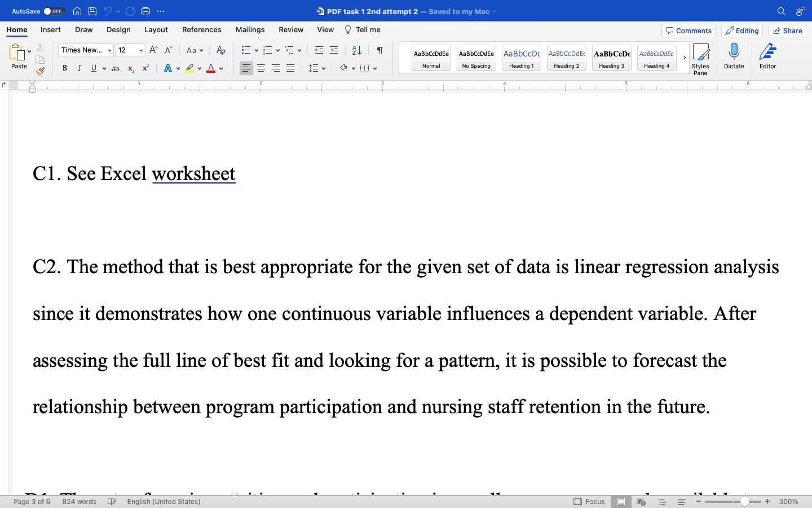The width and height of the screenshot is (812, 508).
Task: Open the font name dropdown
Action: (109, 50)
